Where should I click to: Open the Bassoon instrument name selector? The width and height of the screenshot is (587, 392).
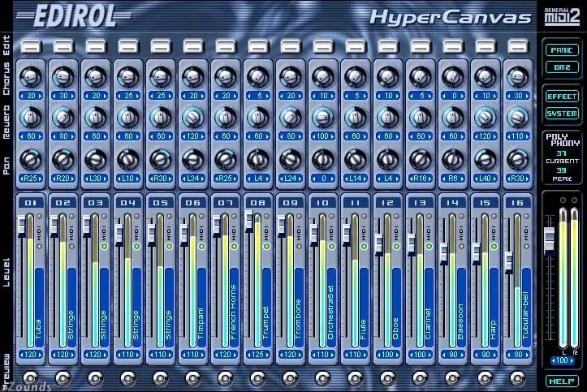(461, 307)
